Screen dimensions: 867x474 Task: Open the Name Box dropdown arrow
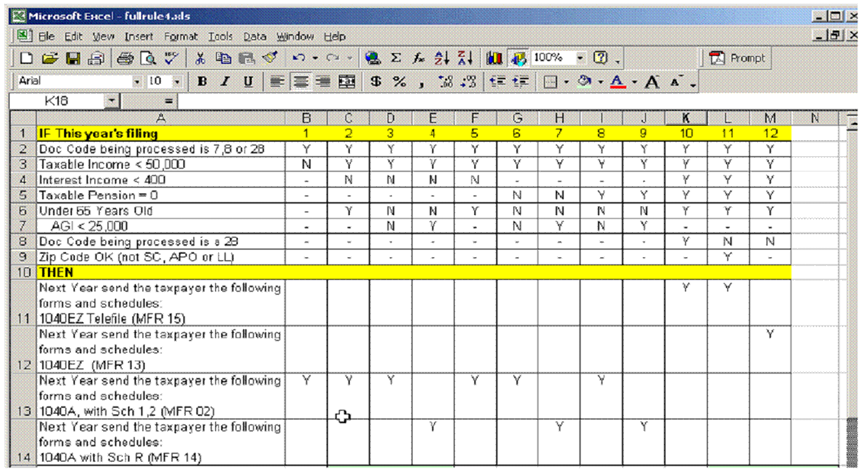click(112, 101)
